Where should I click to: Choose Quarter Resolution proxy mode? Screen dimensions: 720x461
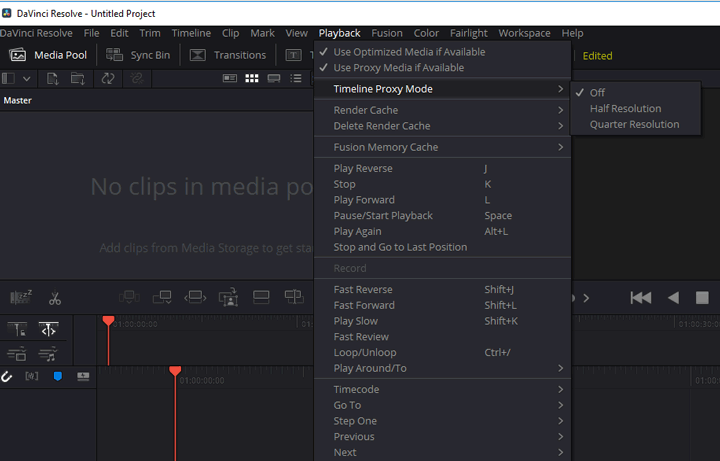coord(634,125)
